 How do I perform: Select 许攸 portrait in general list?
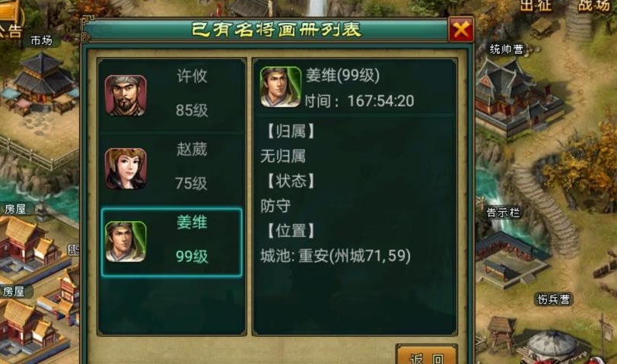(x=126, y=95)
